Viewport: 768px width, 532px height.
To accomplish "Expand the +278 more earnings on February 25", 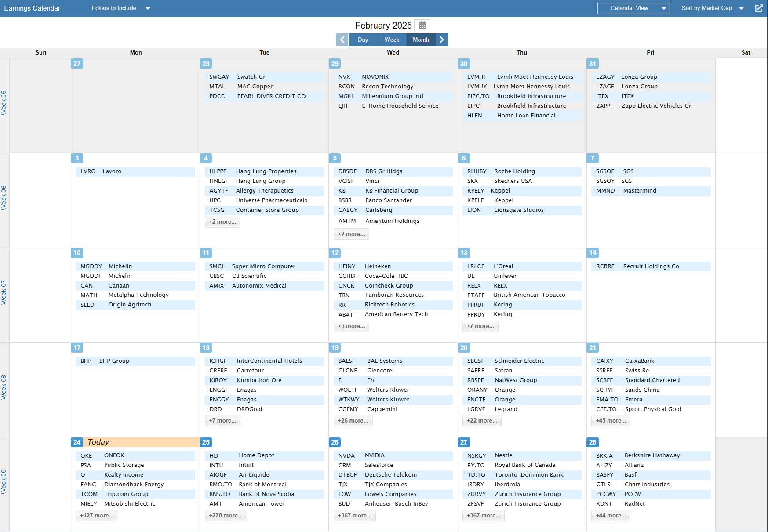I will [x=226, y=515].
